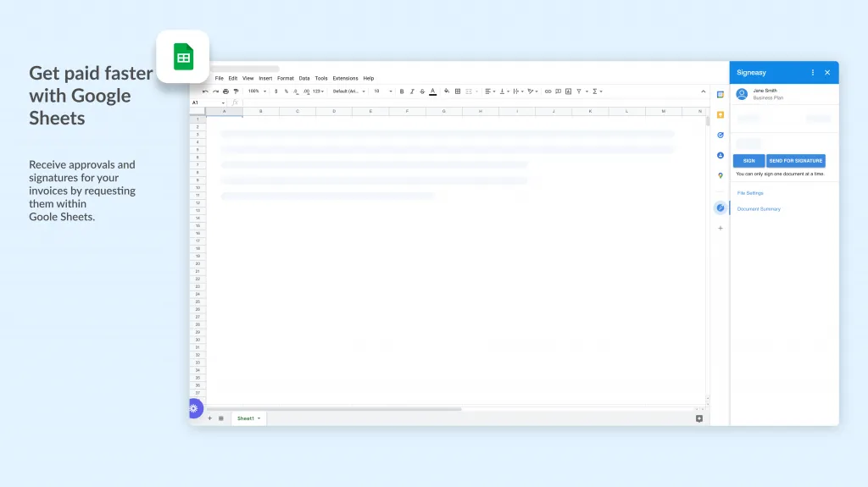The height and width of the screenshot is (487, 868).
Task: Click the Create filter icon
Action: [579, 91]
